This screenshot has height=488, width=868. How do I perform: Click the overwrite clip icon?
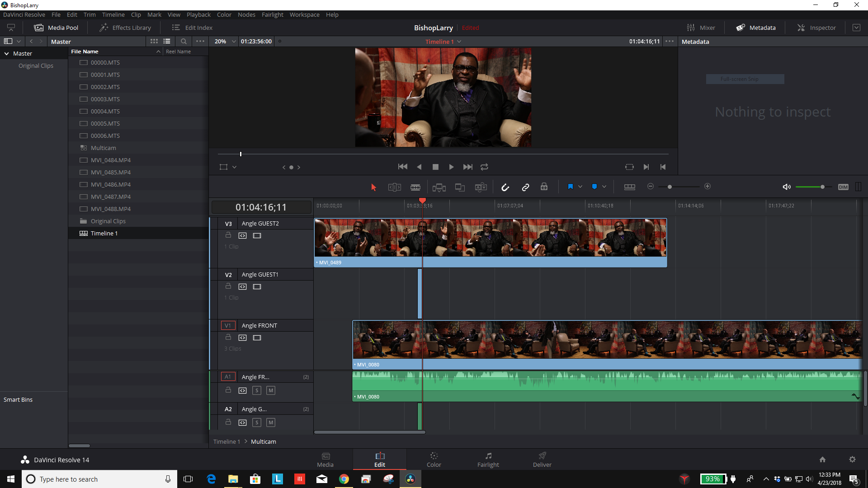(x=460, y=187)
